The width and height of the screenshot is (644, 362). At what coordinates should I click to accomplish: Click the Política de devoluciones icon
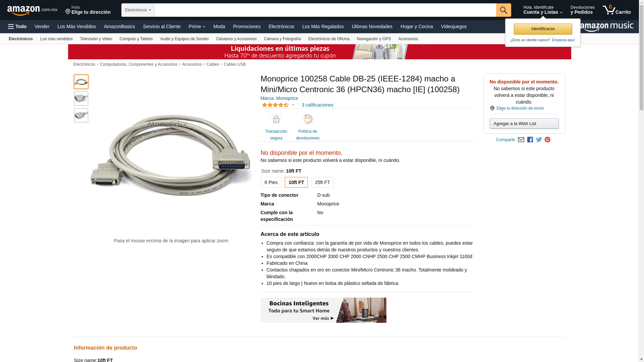pyautogui.click(x=308, y=119)
